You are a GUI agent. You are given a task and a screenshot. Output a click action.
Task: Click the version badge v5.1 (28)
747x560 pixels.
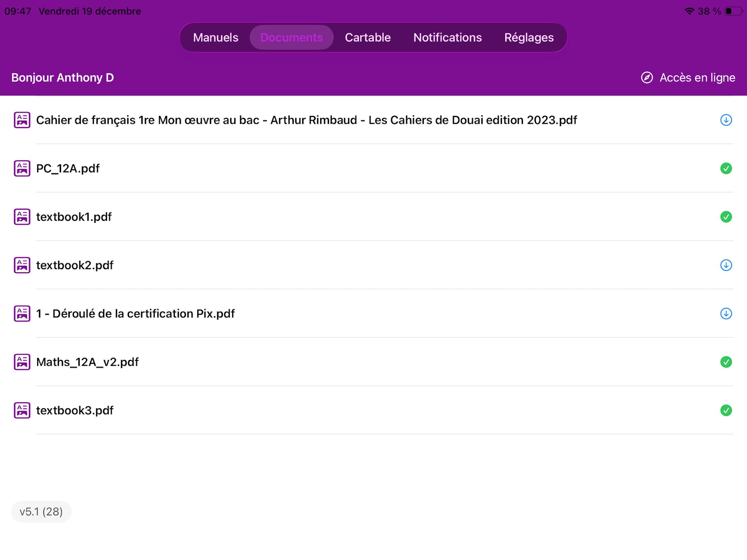pyautogui.click(x=41, y=511)
